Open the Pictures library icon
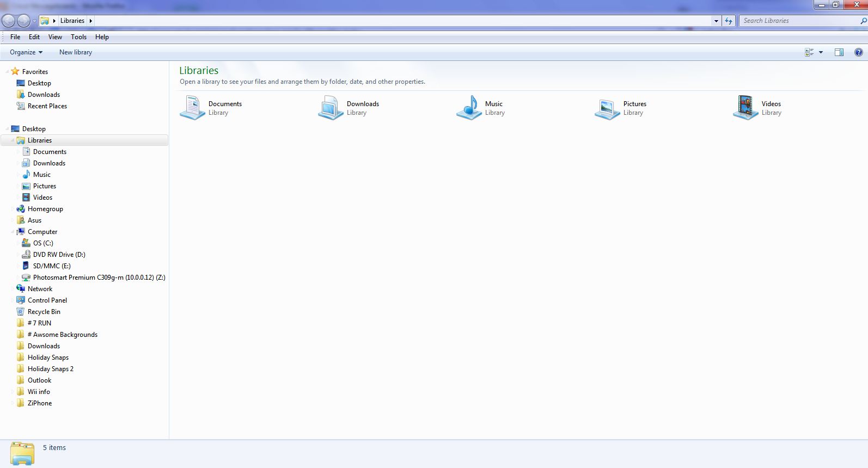The height and width of the screenshot is (468, 868). point(607,108)
